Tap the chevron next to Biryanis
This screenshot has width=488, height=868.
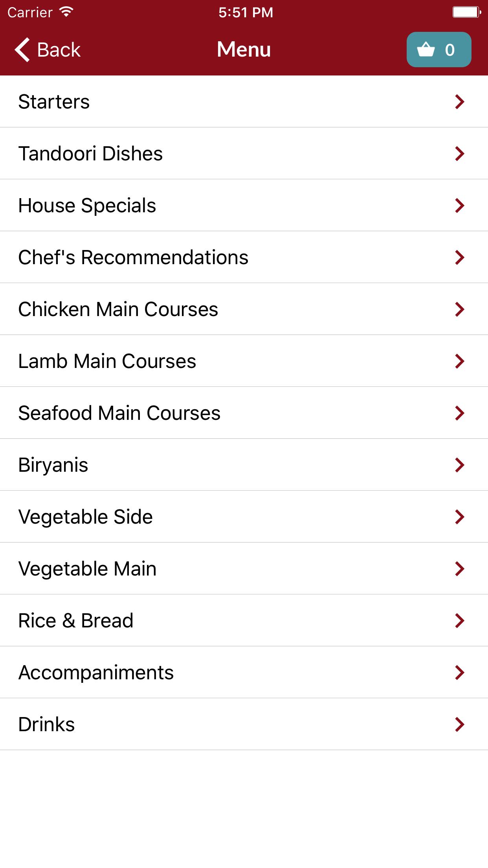pyautogui.click(x=459, y=465)
